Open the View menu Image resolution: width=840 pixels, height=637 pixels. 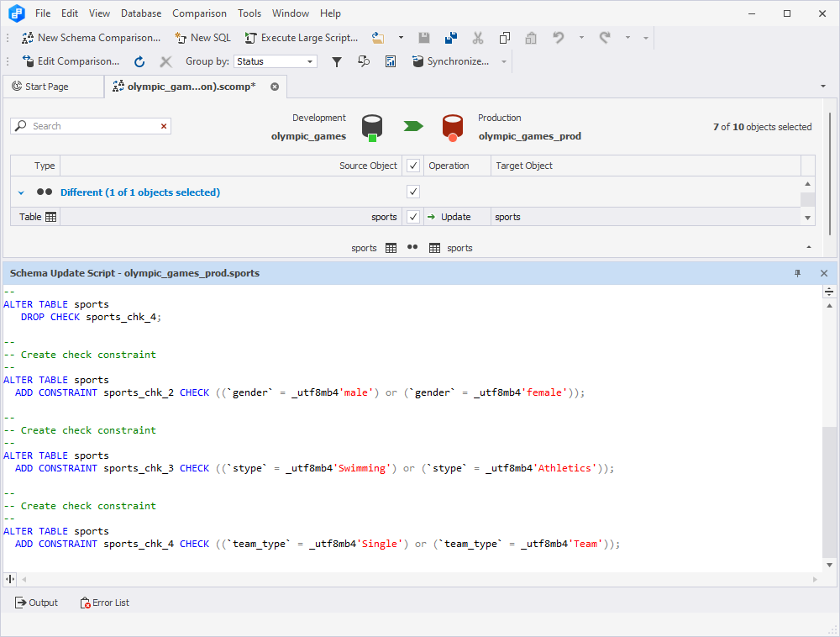pos(100,13)
